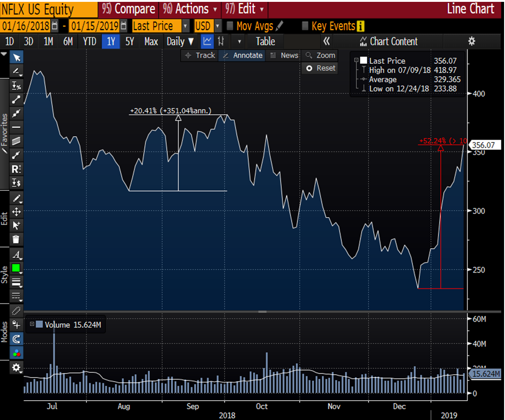505x420 pixels.
Task: Pick the trend line drawing tool
Action: click(x=17, y=99)
